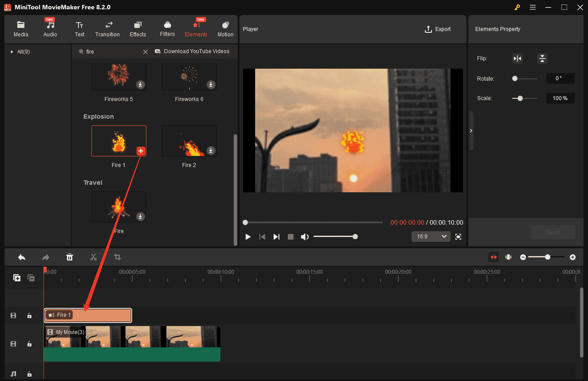Toggle timeline magnet snapping

(x=494, y=257)
